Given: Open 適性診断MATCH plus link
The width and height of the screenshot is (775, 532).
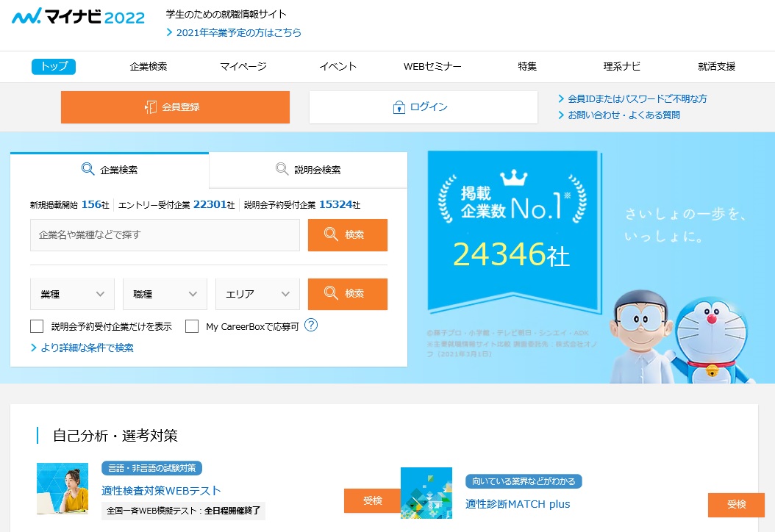Looking at the screenshot, I should pos(518,504).
